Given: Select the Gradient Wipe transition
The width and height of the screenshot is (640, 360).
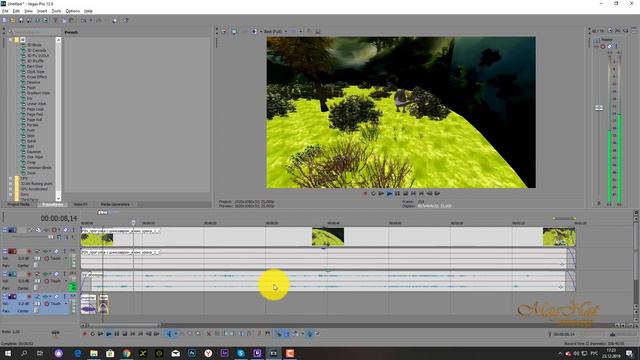Looking at the screenshot, I should (38, 93).
